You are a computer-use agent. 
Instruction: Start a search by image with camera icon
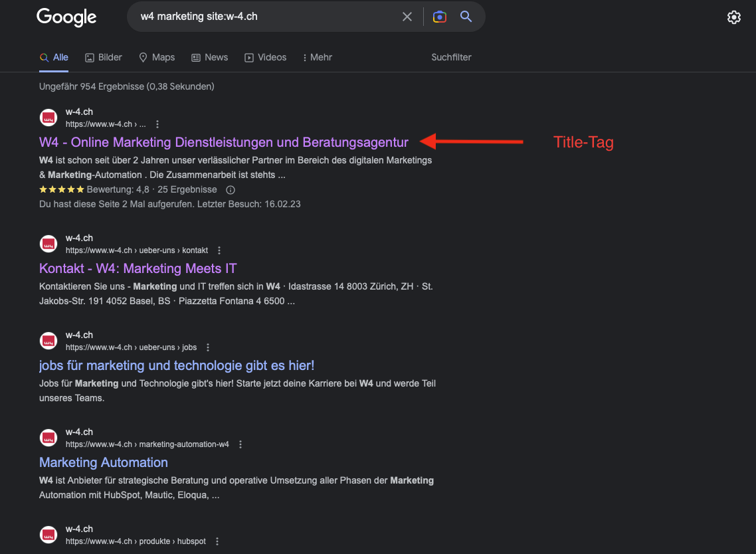[439, 17]
